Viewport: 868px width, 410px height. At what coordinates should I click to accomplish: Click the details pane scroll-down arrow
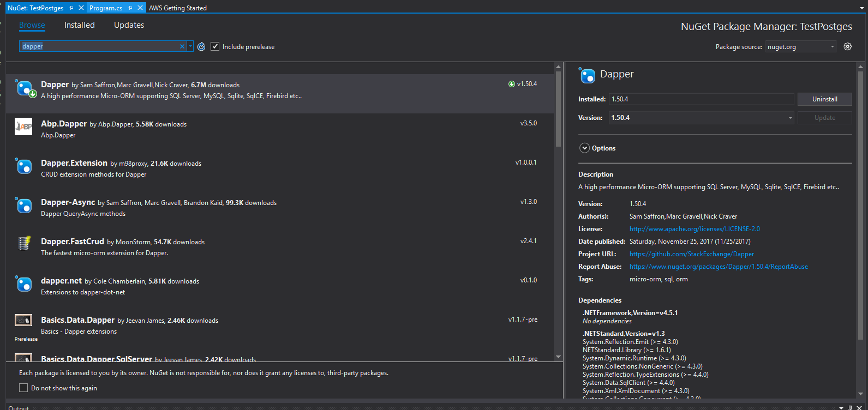860,394
